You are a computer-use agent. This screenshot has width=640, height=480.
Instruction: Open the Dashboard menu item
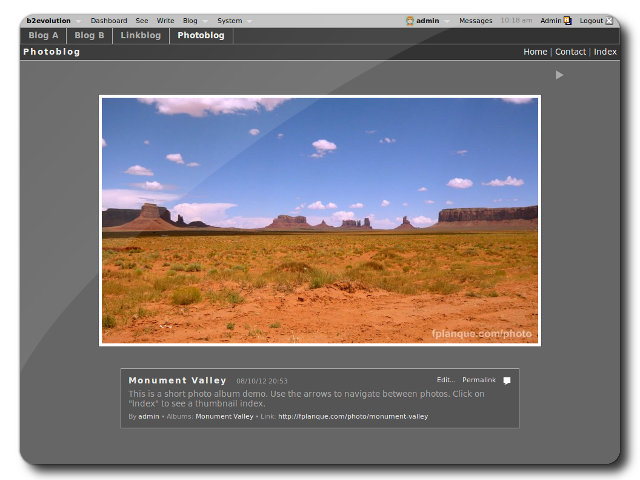(x=108, y=20)
